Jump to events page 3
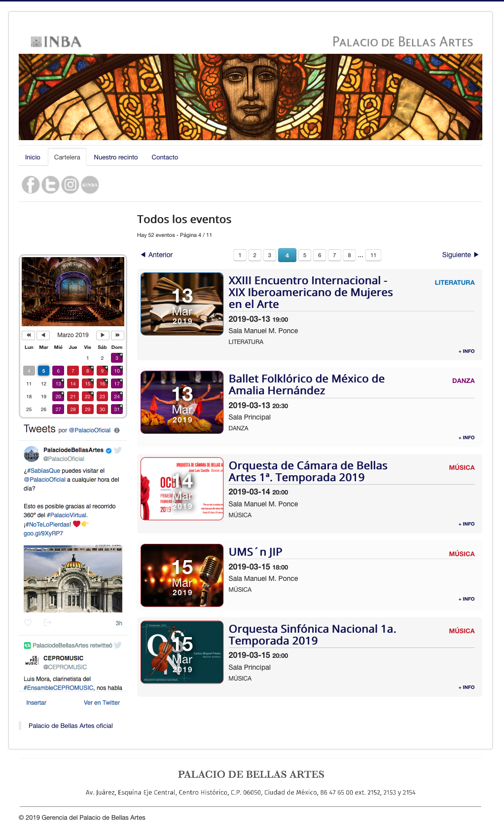This screenshot has width=504, height=836. [269, 255]
